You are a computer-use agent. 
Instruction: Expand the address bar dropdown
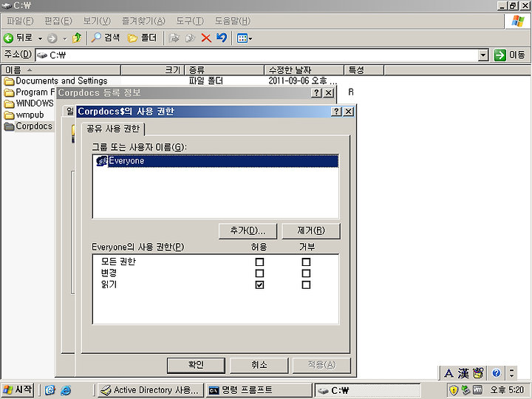coord(483,55)
